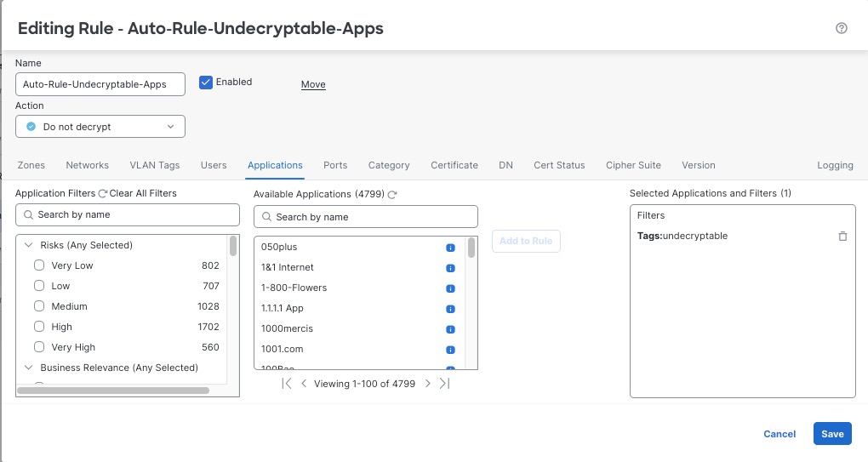Refresh the Available Applications list

tap(392, 195)
